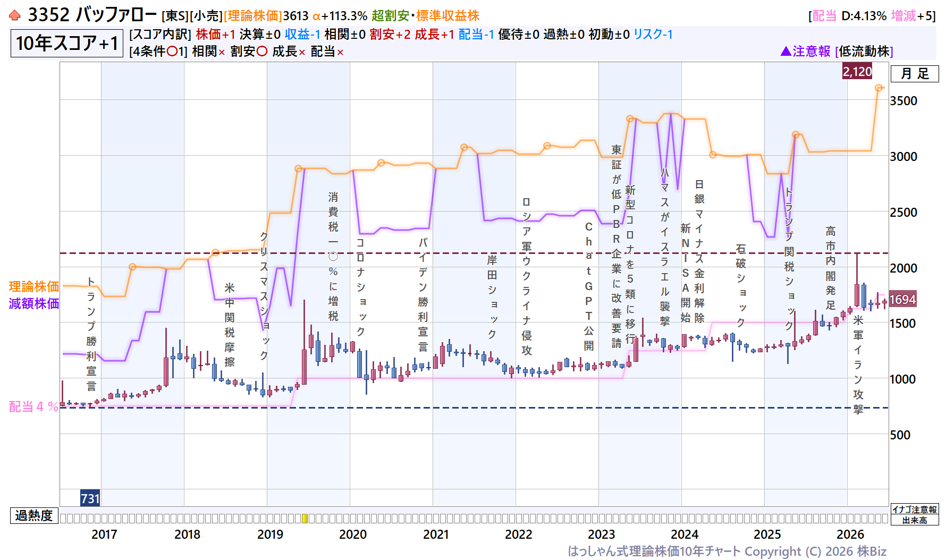Click the 超割安 valuation label
The width and height of the screenshot is (946, 560).
coord(390,16)
